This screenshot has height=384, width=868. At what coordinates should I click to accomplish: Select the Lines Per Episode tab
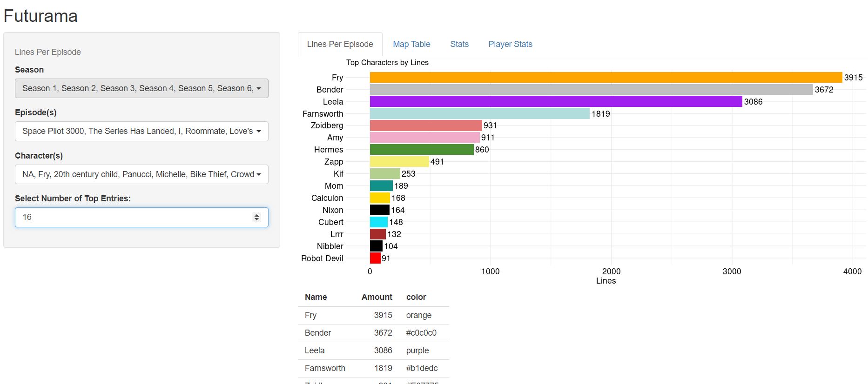(x=340, y=44)
